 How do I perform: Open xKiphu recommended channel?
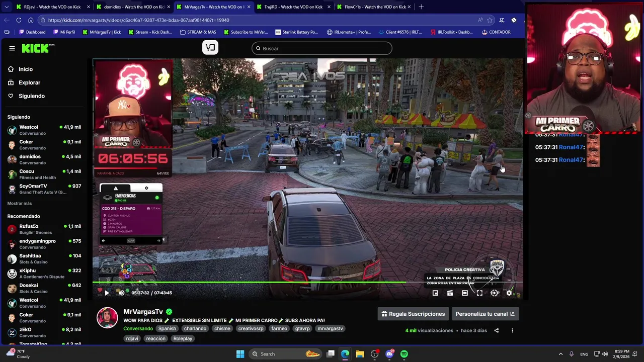pyautogui.click(x=44, y=274)
